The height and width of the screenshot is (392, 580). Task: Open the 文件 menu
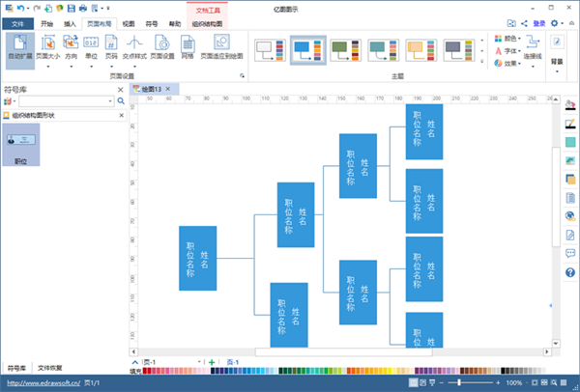pos(17,22)
